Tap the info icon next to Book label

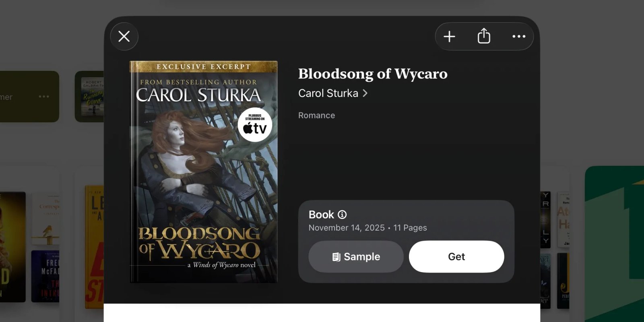pos(342,215)
